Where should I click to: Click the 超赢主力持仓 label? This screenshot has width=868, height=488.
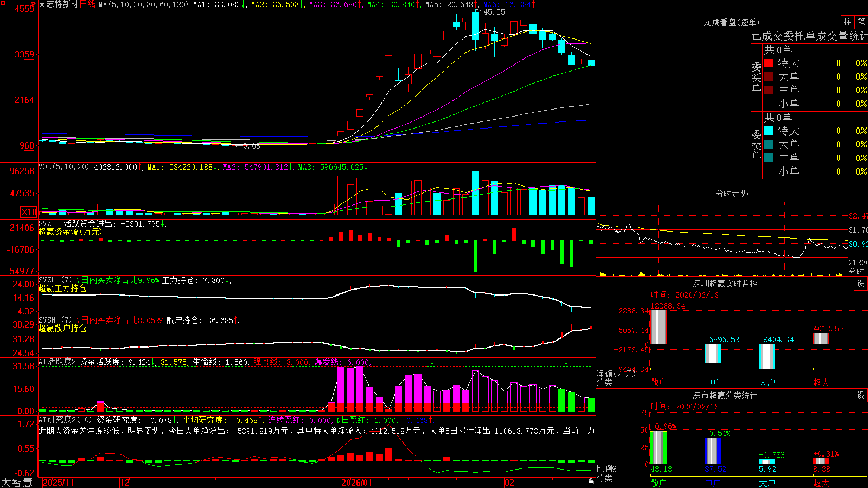[62, 288]
